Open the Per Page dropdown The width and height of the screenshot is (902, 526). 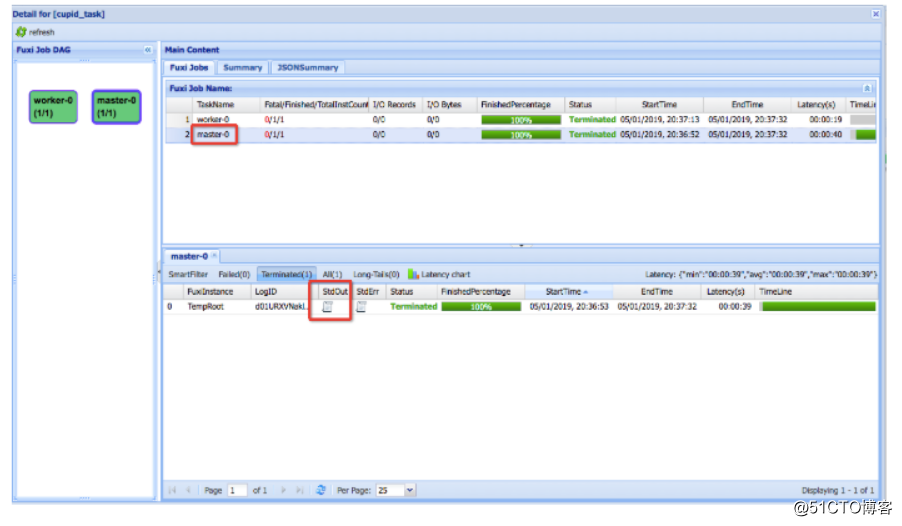(410, 490)
